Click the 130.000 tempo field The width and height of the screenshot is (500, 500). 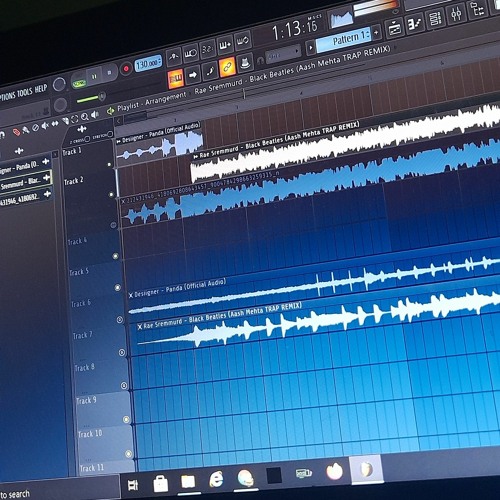coord(148,63)
